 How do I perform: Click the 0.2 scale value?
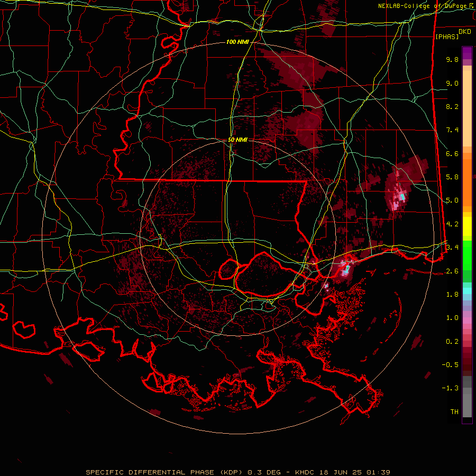tap(452, 342)
